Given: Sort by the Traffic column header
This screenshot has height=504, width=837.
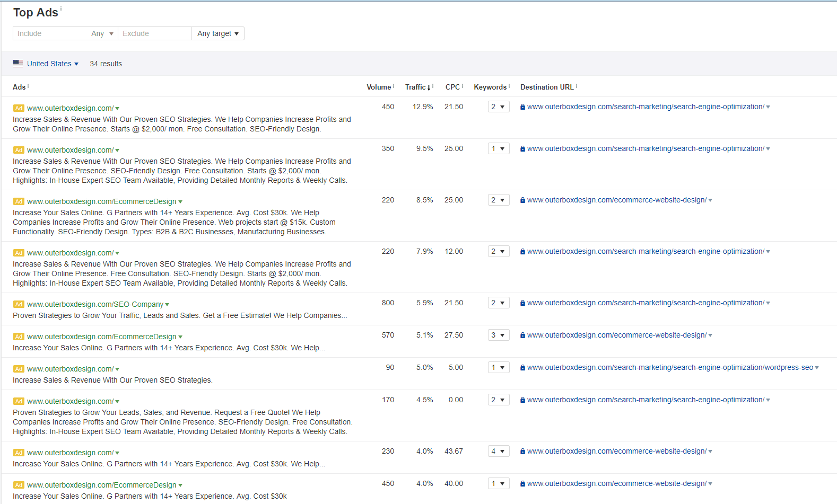Looking at the screenshot, I should pos(417,87).
